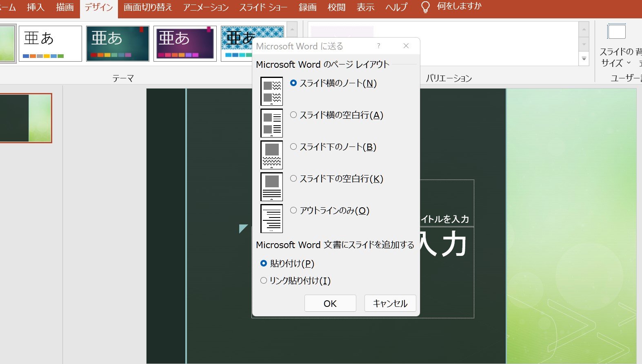Switch to the デザイン tab

point(99,7)
